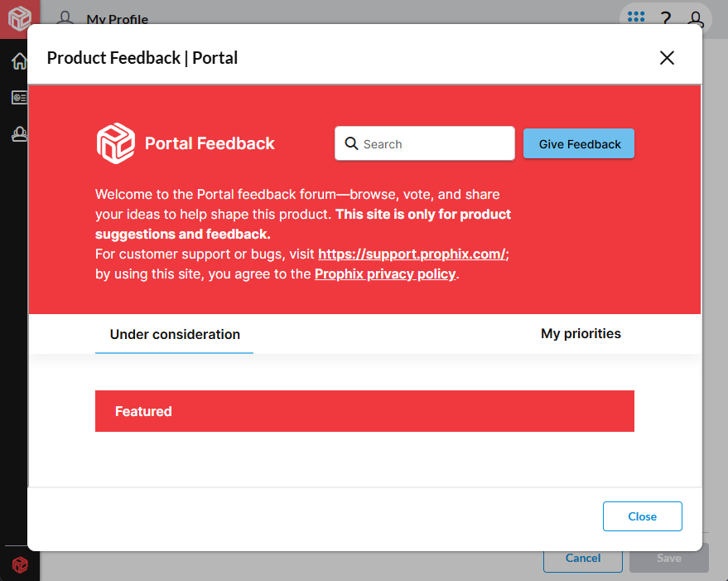Open the support.prophix.com link
The width and height of the screenshot is (728, 581).
coord(412,254)
